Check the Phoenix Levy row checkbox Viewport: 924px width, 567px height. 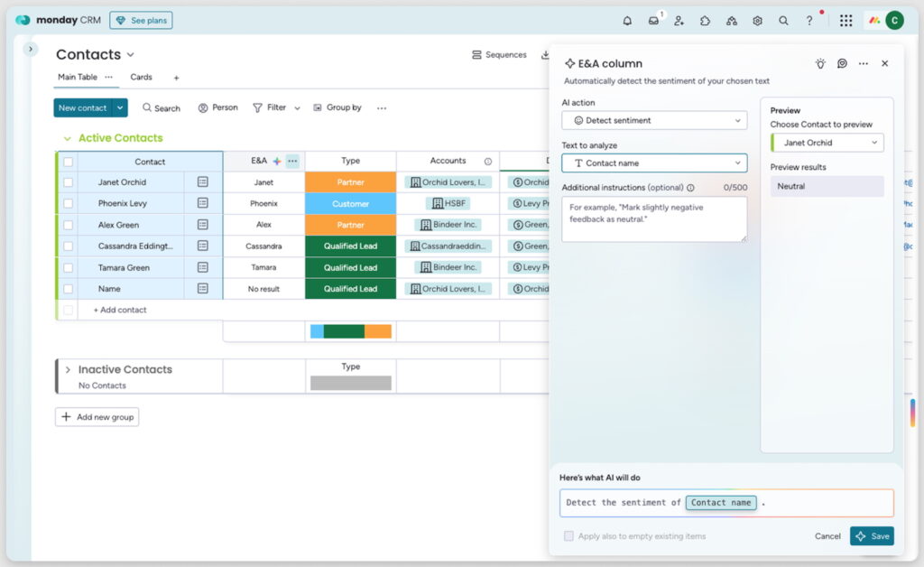click(x=69, y=204)
